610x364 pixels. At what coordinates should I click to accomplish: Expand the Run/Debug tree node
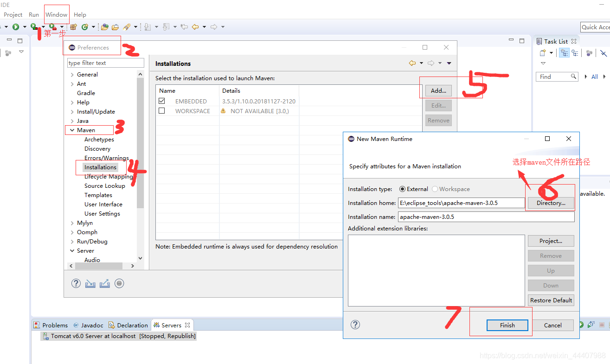pyautogui.click(x=72, y=242)
